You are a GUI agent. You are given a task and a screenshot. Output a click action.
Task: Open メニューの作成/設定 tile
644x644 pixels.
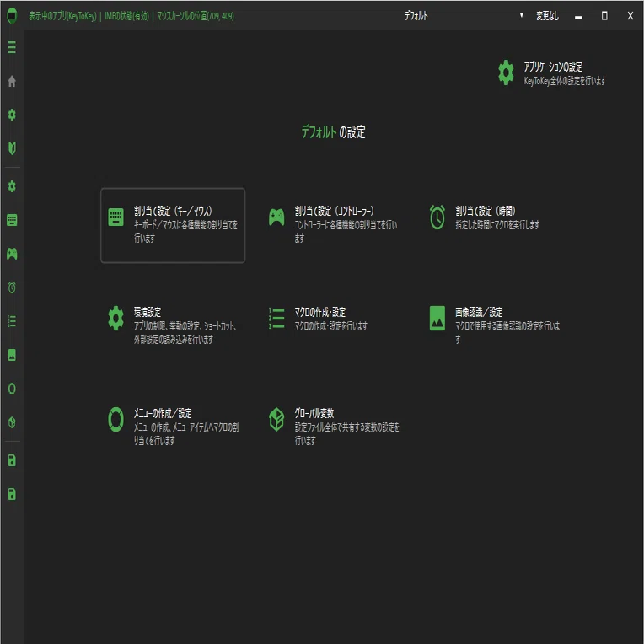[x=173, y=427]
